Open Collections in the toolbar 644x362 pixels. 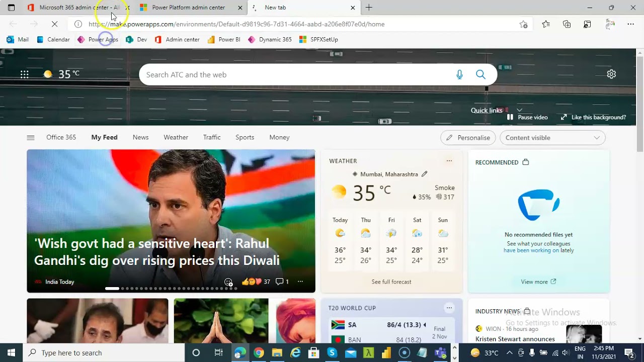click(x=567, y=24)
